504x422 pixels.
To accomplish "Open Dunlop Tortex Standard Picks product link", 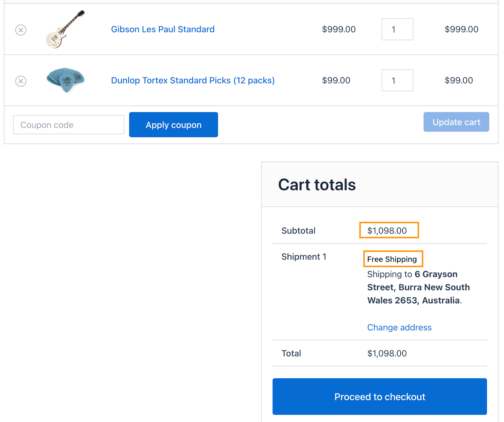I will point(193,81).
